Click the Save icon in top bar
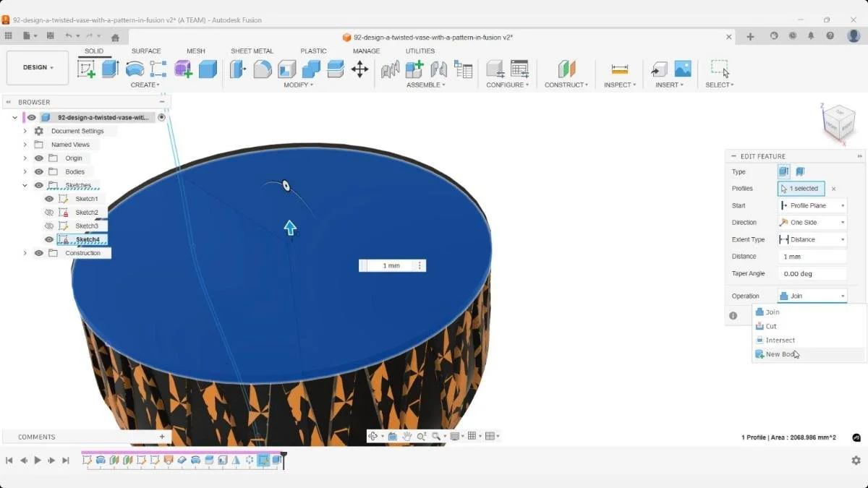This screenshot has height=488, width=868. (x=50, y=35)
